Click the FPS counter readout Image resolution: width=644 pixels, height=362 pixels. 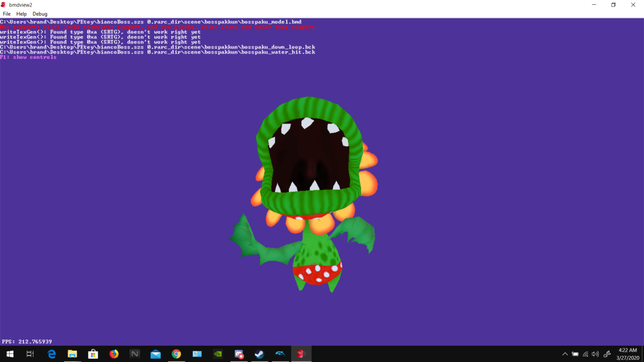(27, 341)
